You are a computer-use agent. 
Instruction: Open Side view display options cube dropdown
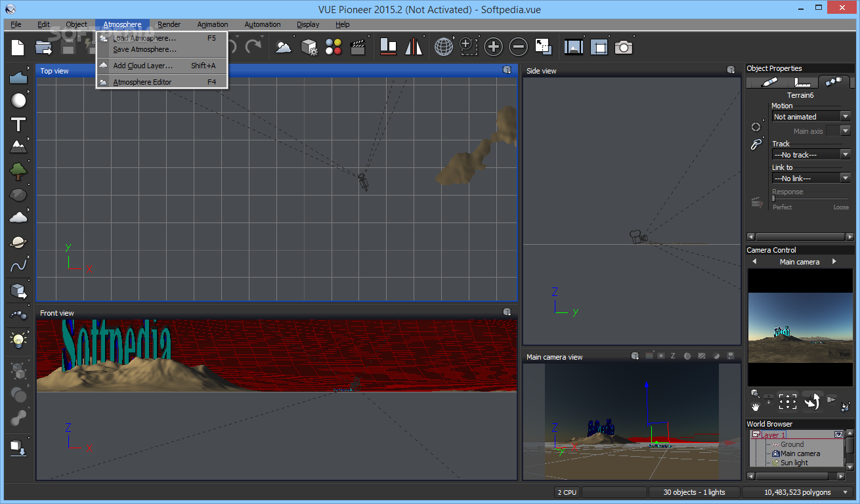(731, 70)
